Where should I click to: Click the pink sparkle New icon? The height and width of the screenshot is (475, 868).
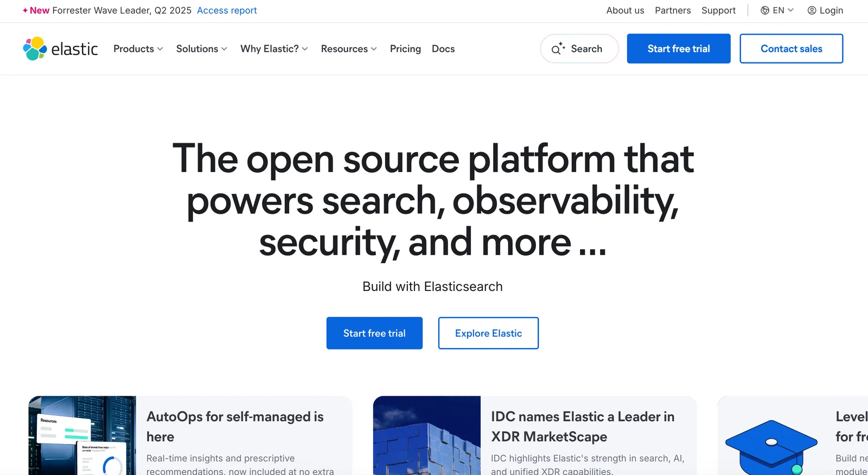point(25,10)
